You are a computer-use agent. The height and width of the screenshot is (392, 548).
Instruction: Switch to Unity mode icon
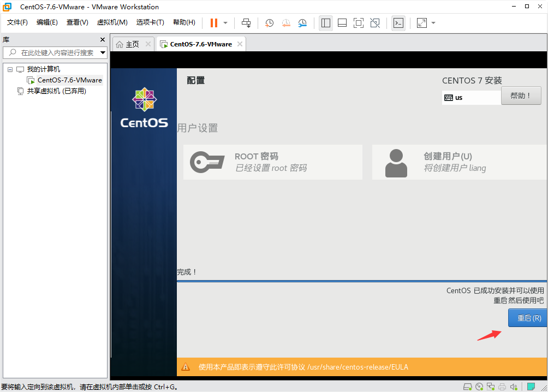(x=375, y=23)
